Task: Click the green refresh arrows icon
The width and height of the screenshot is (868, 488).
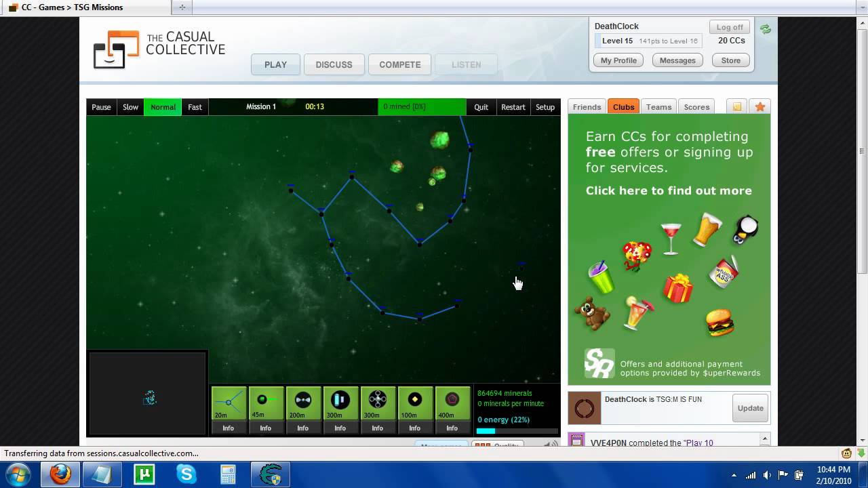Action: click(x=766, y=29)
